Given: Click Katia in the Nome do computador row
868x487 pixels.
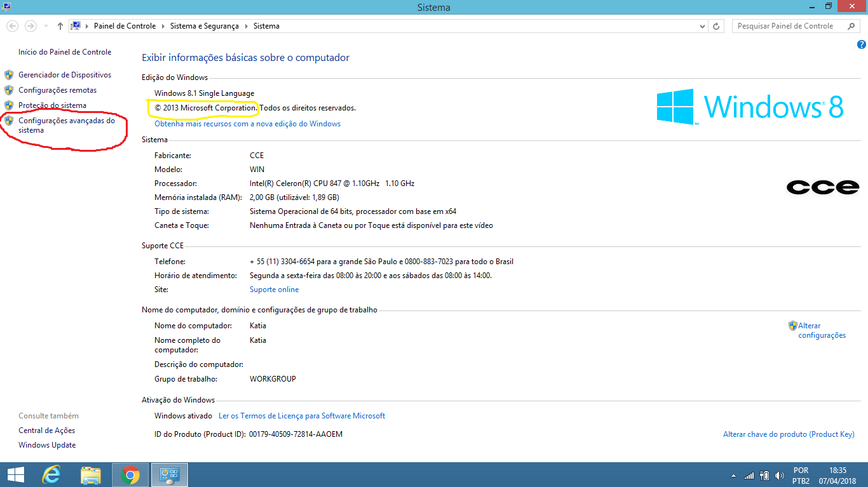Looking at the screenshot, I should click(x=258, y=326).
